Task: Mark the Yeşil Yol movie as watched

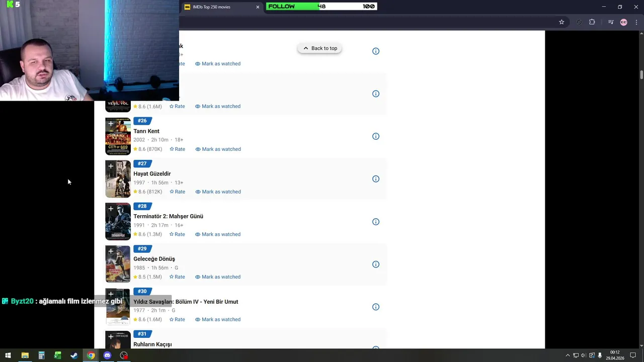Action: 218,106
